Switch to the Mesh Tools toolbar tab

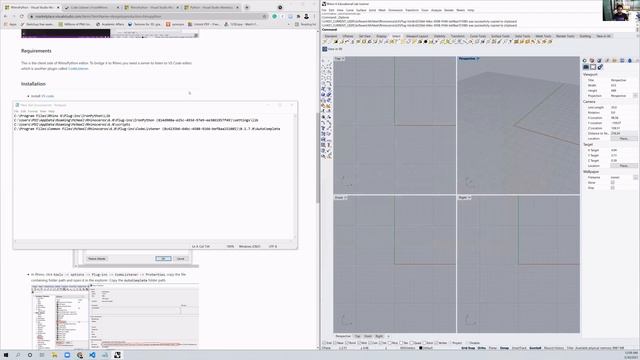(543, 36)
